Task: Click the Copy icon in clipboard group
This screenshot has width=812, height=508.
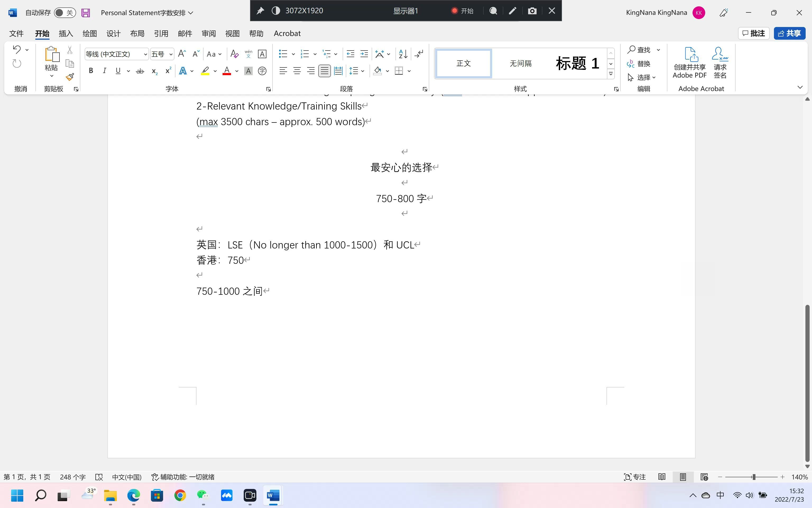Action: [70, 63]
